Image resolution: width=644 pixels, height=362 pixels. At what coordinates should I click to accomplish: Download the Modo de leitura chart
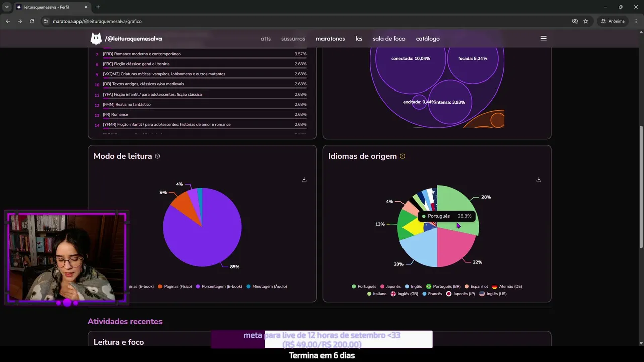click(x=304, y=179)
